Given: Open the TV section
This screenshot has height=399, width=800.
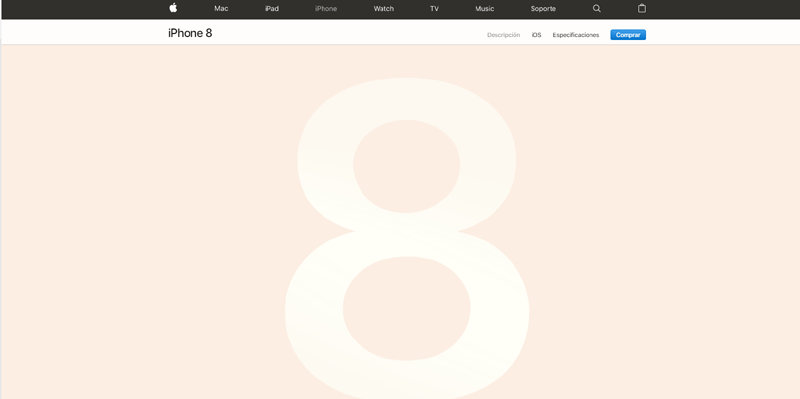Looking at the screenshot, I should (x=434, y=9).
